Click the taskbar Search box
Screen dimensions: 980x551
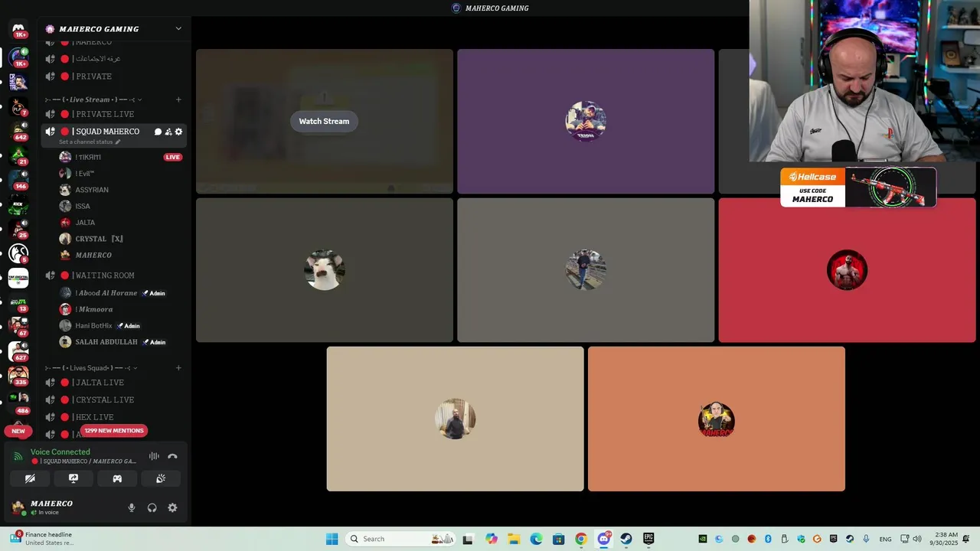coord(400,539)
